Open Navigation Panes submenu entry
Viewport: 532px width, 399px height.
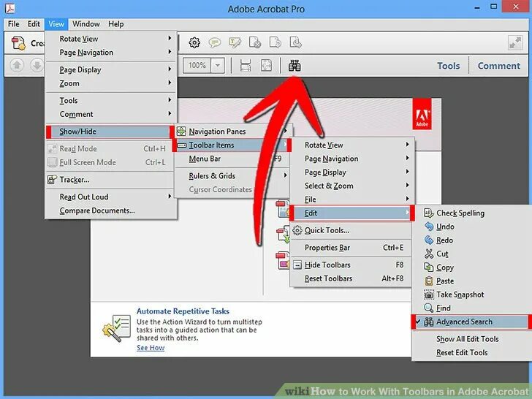tap(232, 132)
